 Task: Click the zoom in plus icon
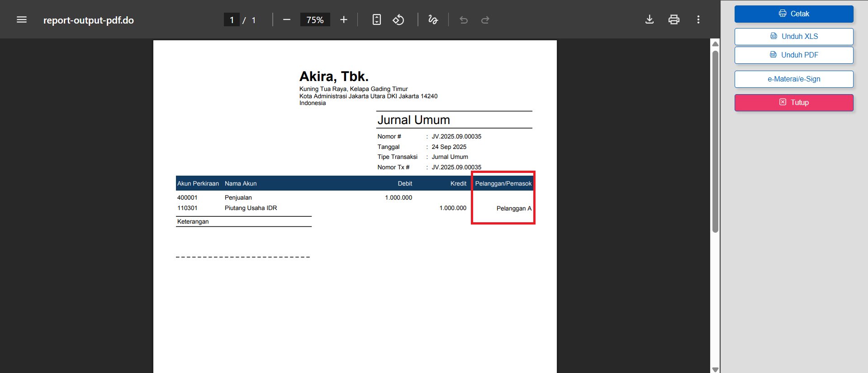coord(344,20)
